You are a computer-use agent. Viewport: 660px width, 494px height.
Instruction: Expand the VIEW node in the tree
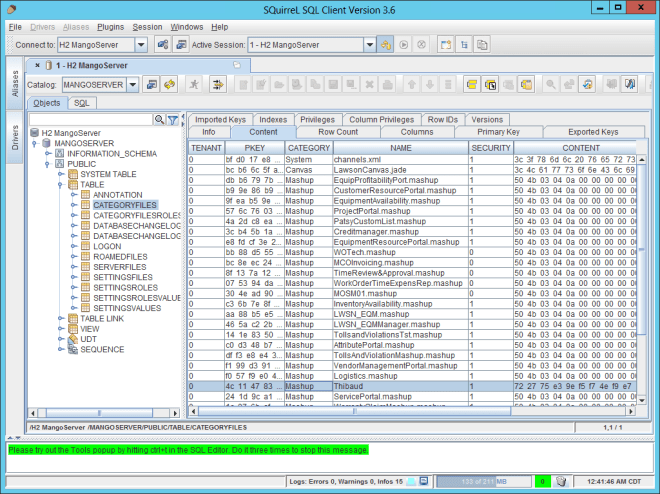point(60,328)
